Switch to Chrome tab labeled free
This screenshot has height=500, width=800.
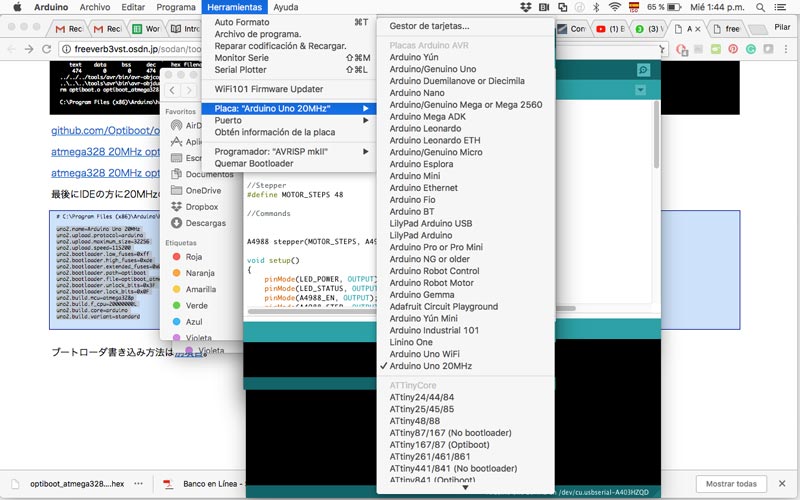tap(727, 29)
